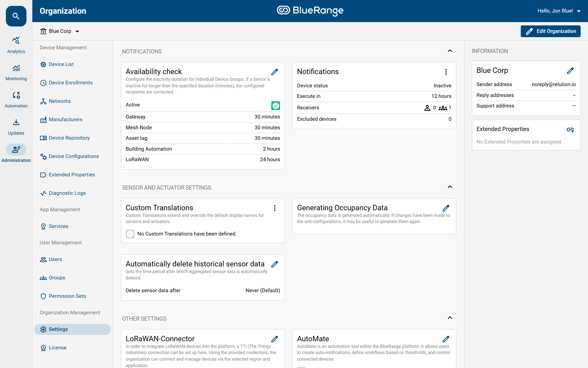This screenshot has height=368, width=588.
Task: Go to the Monitoring section
Action: [x=16, y=72]
